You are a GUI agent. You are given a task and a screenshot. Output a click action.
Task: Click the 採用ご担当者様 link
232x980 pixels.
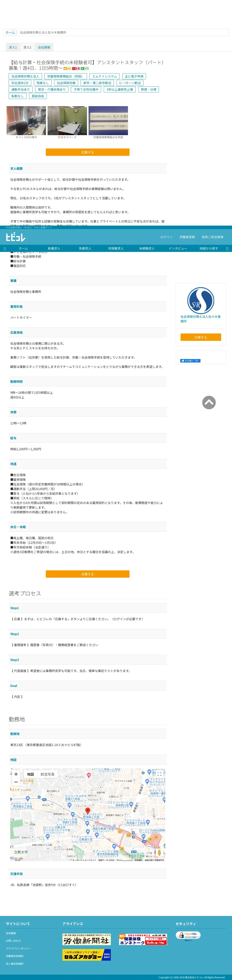point(213,237)
